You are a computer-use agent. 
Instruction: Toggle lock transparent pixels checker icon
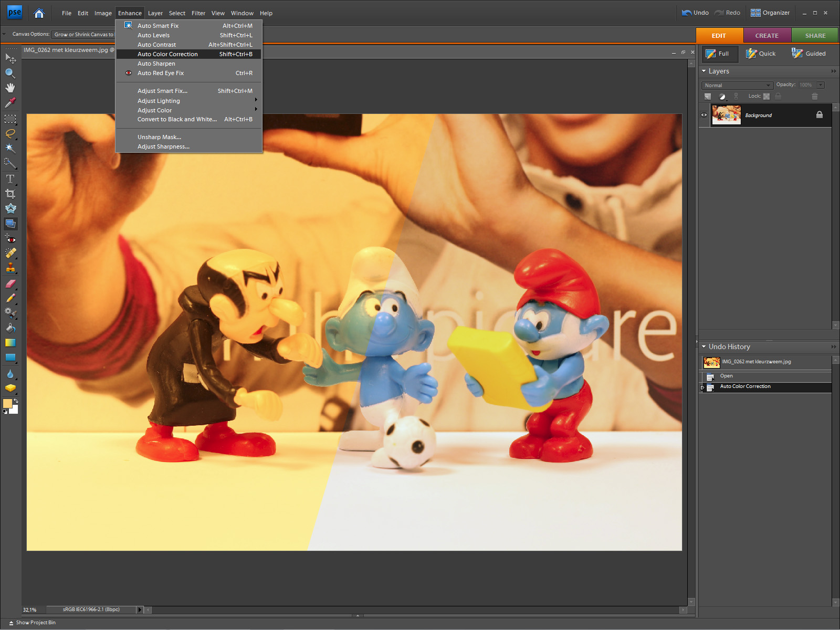tap(766, 96)
